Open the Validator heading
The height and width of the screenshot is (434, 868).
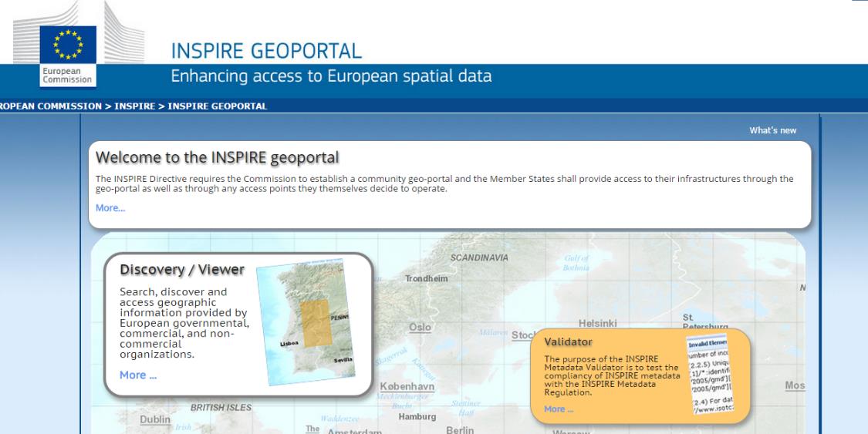(x=568, y=341)
